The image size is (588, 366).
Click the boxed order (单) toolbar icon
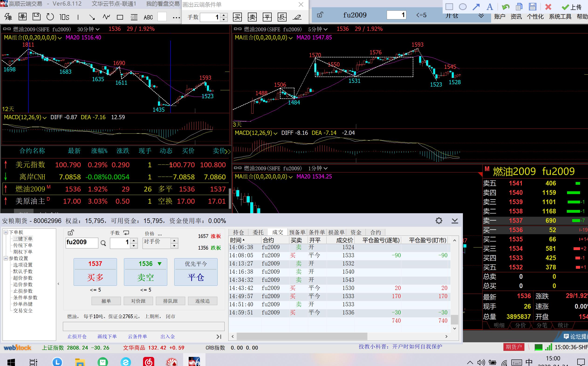22,17
